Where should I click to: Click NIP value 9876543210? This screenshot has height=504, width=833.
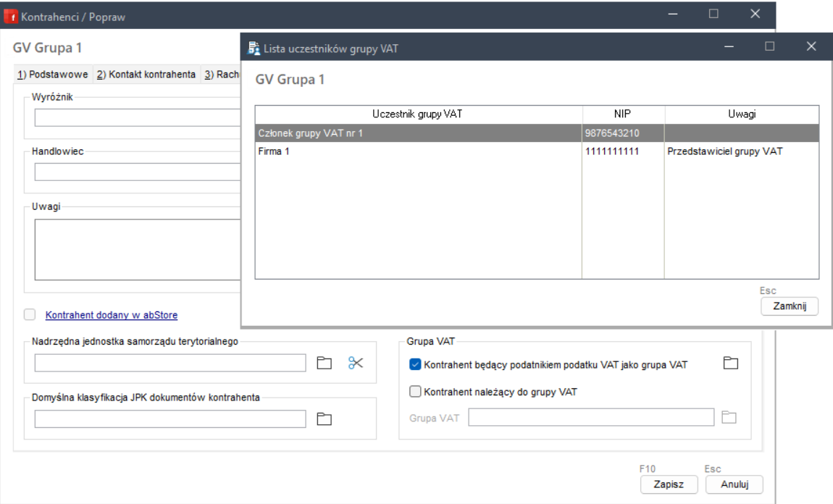612,133
